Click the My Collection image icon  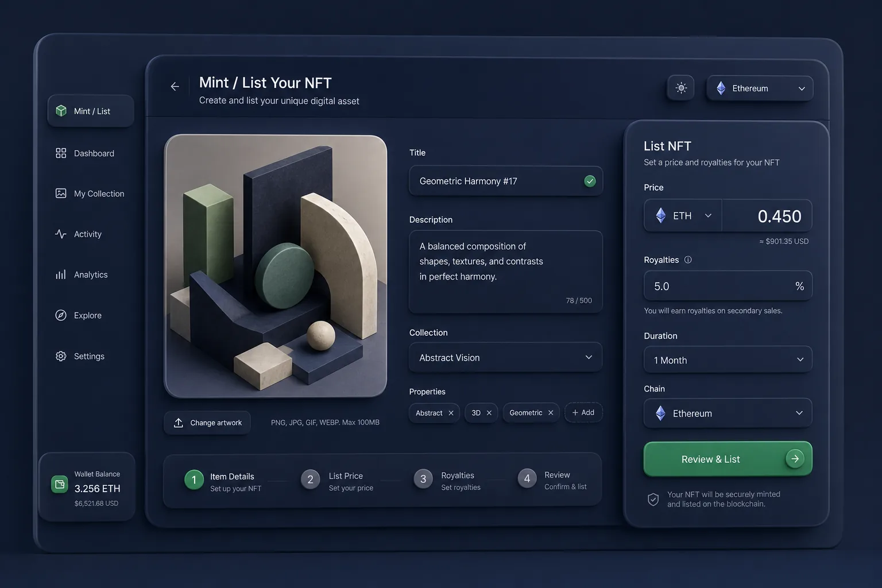tap(61, 194)
